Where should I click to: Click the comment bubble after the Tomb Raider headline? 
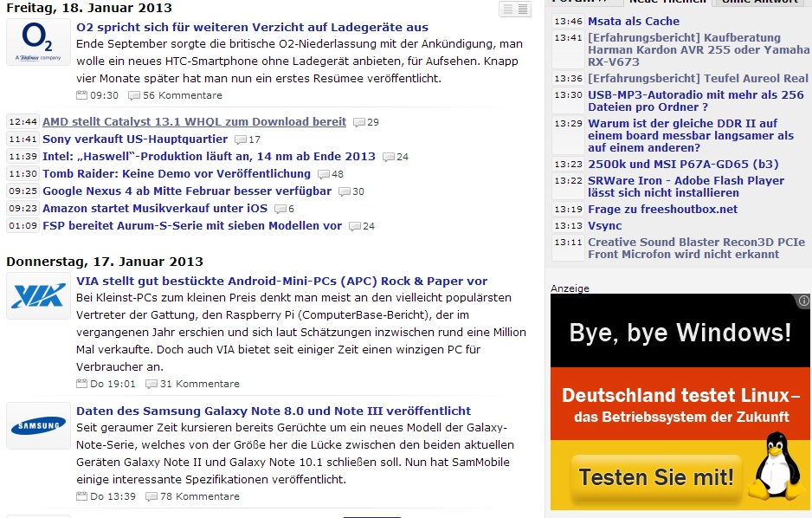pos(324,175)
